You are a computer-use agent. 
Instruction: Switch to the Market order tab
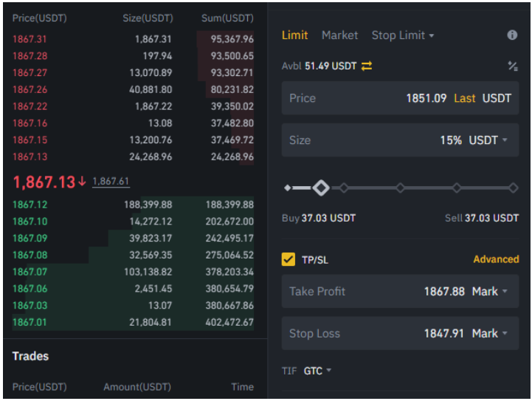tap(339, 35)
